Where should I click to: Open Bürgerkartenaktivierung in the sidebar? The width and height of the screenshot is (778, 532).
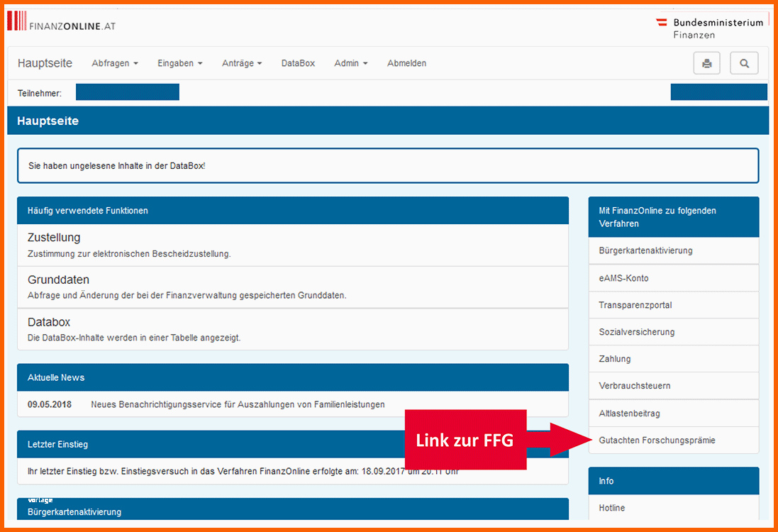pos(673,250)
